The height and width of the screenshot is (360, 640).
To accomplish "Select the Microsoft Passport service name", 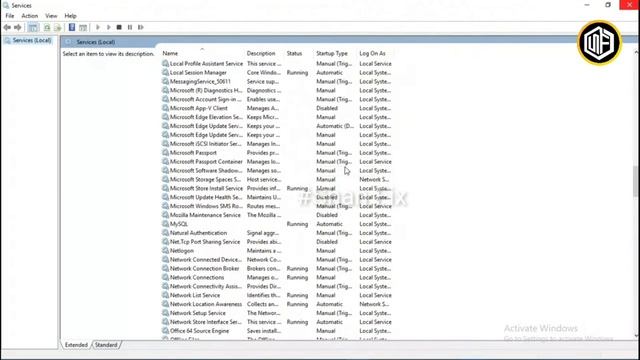I will coord(193,153).
